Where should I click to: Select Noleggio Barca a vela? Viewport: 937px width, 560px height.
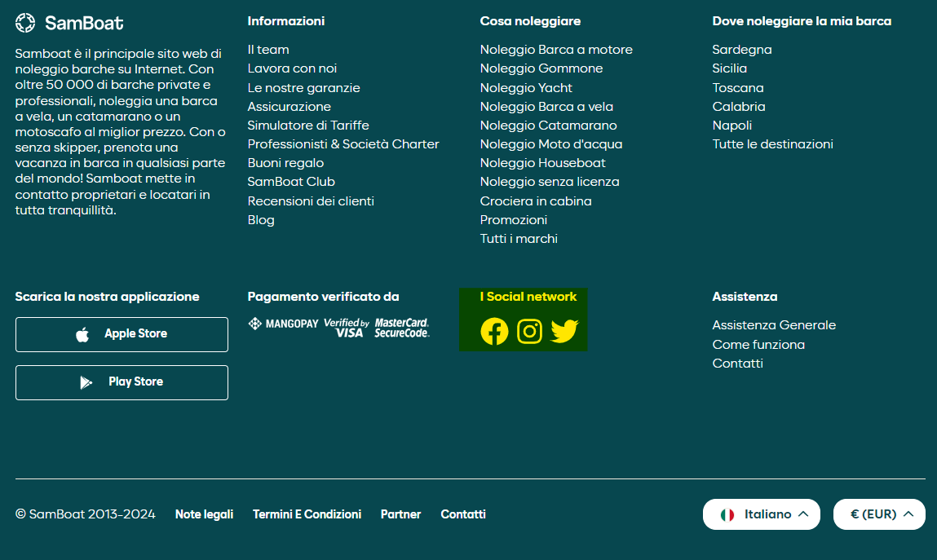click(x=546, y=107)
